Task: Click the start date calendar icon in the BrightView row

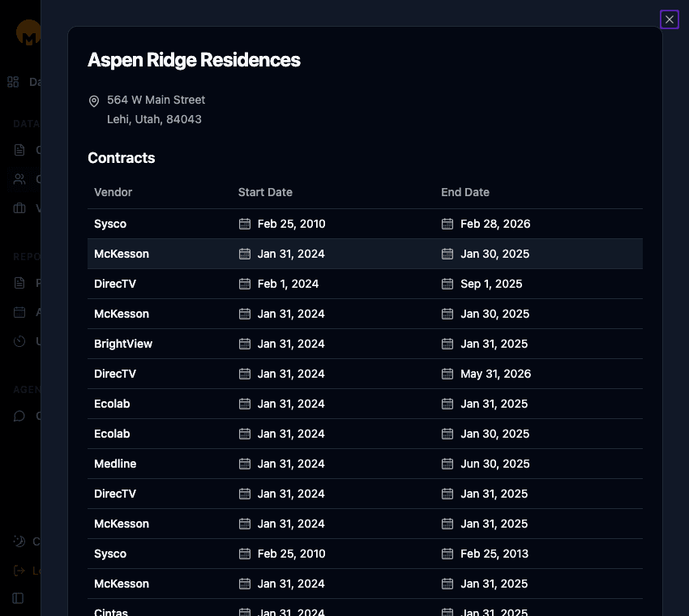Action: pyautogui.click(x=245, y=344)
